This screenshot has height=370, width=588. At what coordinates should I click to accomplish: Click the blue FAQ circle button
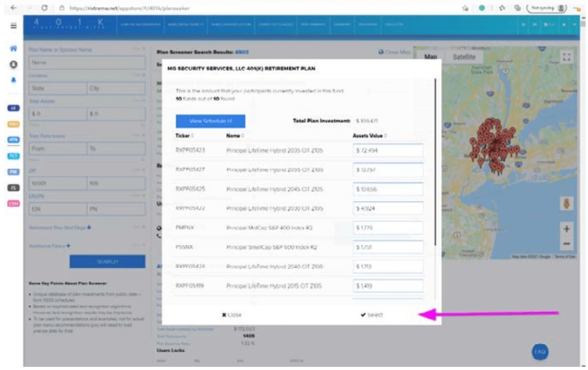540,351
